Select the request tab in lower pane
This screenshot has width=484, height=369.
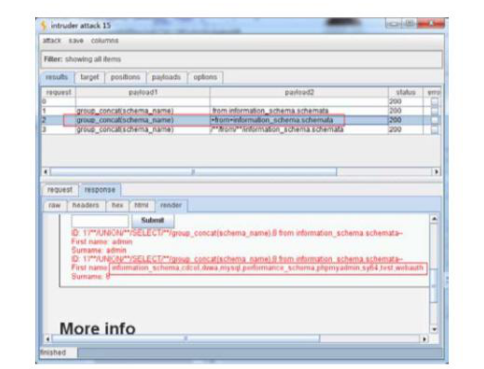tap(60, 190)
